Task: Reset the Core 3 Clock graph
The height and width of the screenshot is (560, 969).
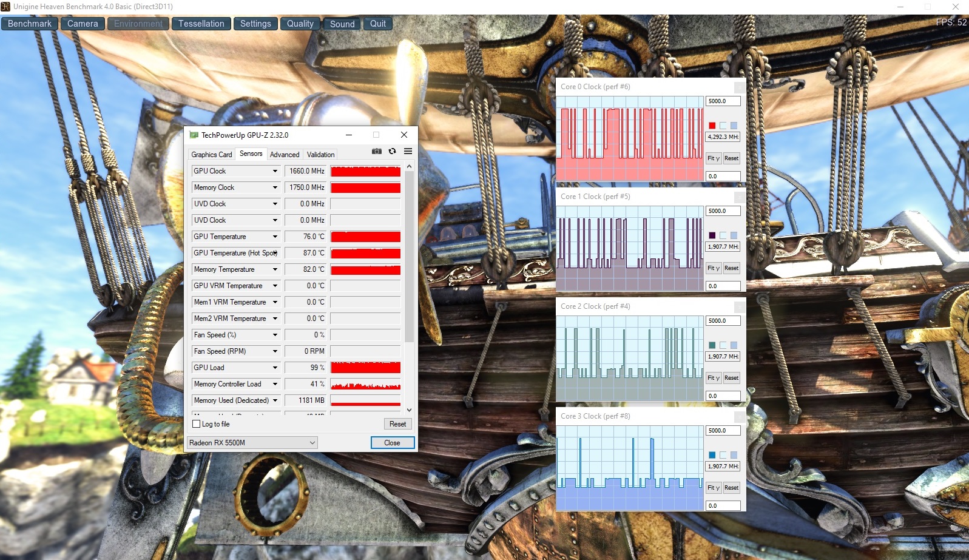Action: (x=732, y=488)
